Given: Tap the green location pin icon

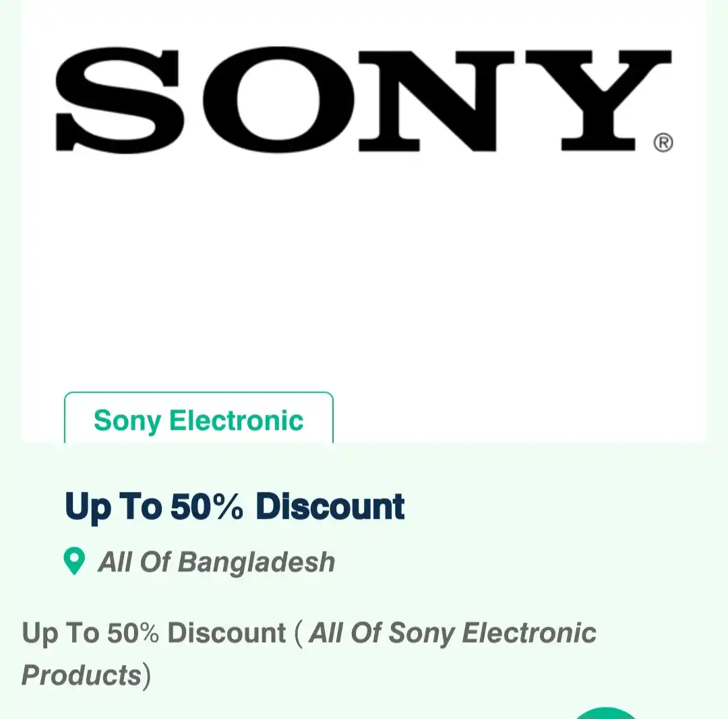Looking at the screenshot, I should pyautogui.click(x=74, y=561).
